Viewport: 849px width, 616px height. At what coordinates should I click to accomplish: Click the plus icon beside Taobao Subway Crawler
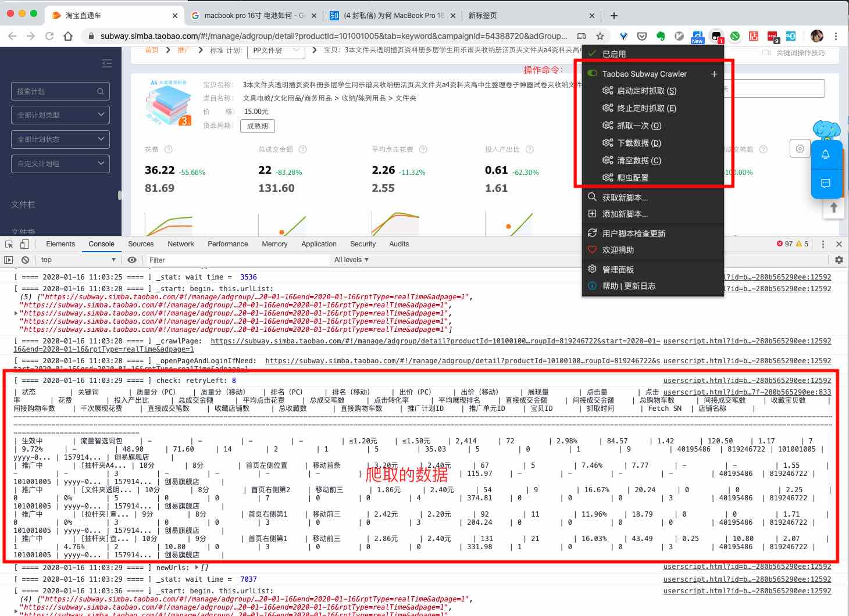[x=714, y=74]
